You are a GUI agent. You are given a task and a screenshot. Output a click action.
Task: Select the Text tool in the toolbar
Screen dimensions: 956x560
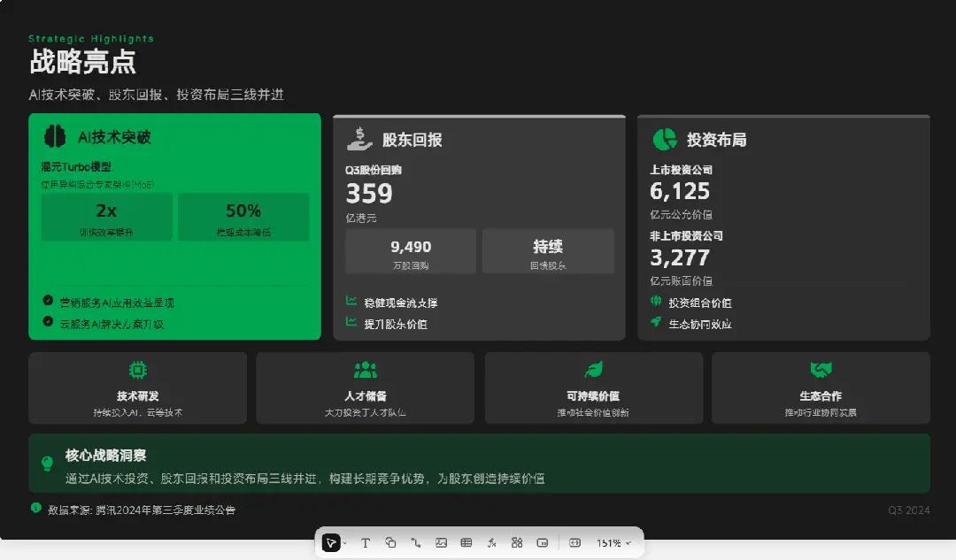[366, 542]
